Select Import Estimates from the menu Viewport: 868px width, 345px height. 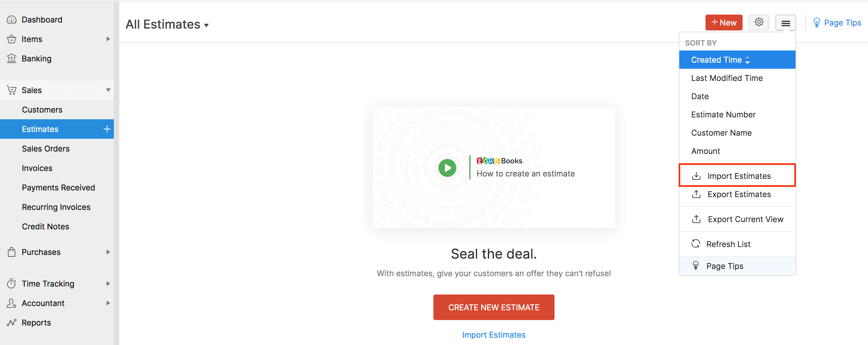[x=739, y=176]
